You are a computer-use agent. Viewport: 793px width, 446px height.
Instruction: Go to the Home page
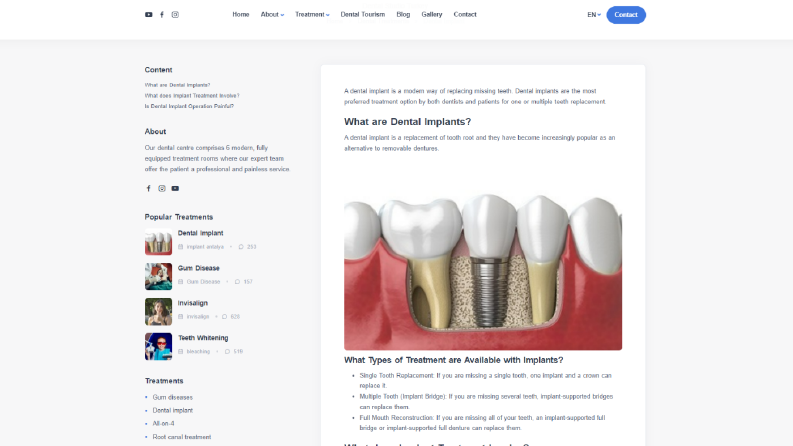coord(241,15)
